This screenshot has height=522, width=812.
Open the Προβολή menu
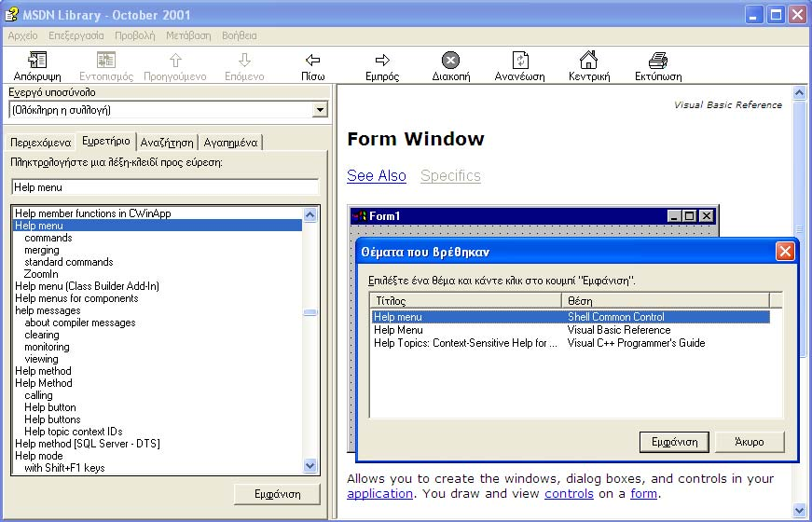[134, 35]
